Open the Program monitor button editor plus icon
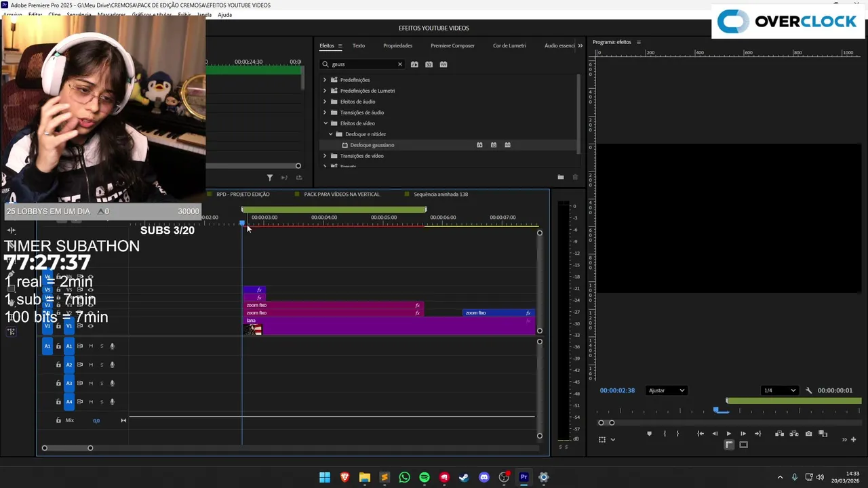This screenshot has width=868, height=488. [853, 439]
